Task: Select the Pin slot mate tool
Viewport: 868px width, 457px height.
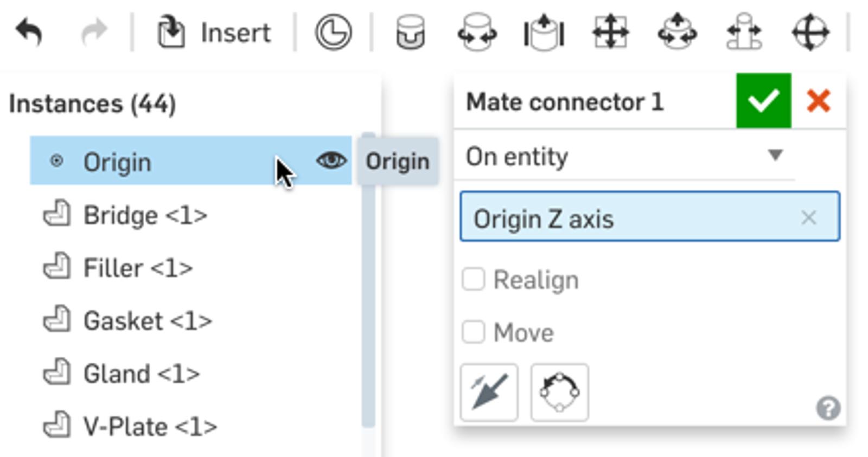Action: click(x=744, y=33)
